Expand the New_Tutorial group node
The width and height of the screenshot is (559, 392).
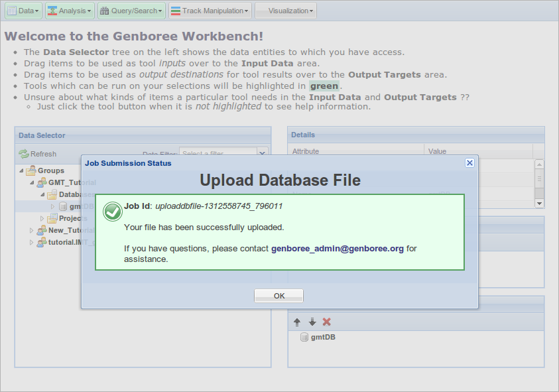31,230
